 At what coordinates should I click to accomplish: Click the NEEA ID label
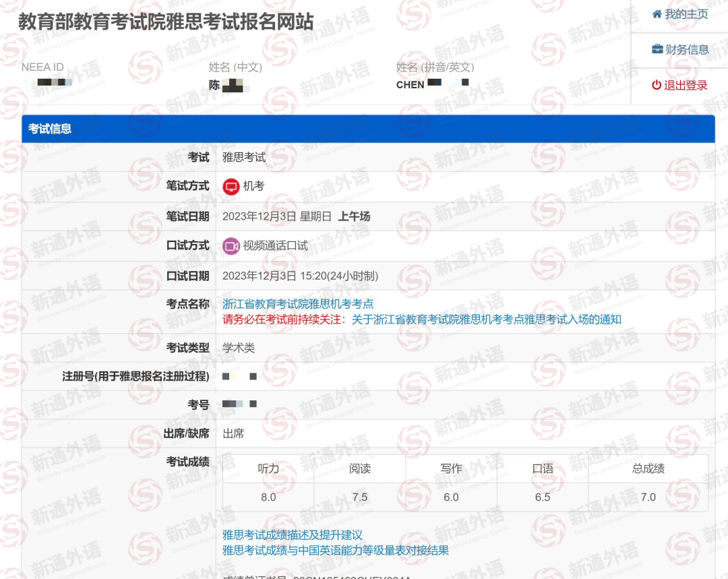point(42,67)
